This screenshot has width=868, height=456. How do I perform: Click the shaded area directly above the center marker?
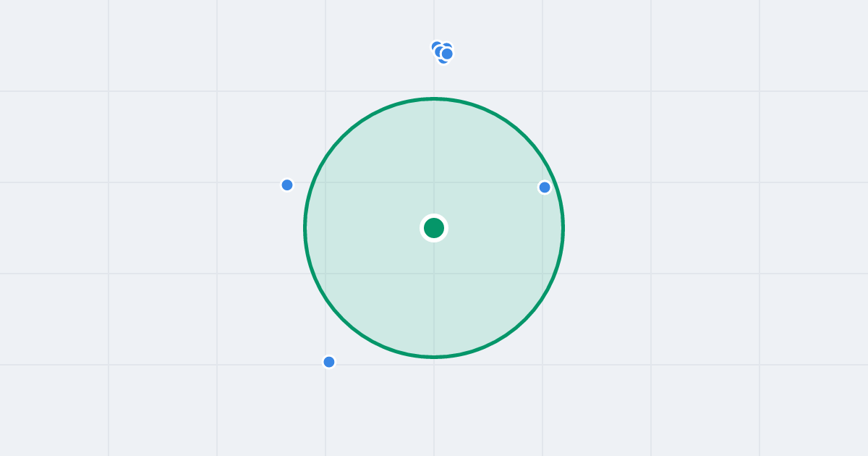click(434, 159)
